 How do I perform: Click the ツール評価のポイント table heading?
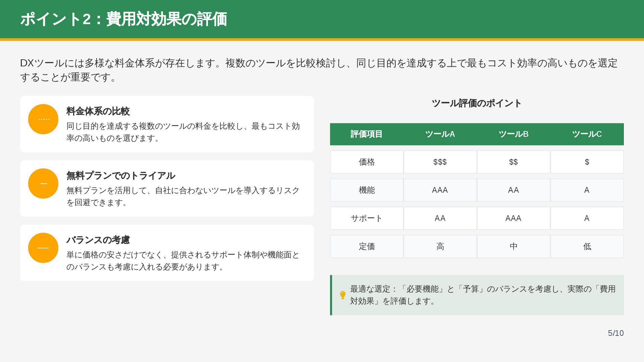476,103
